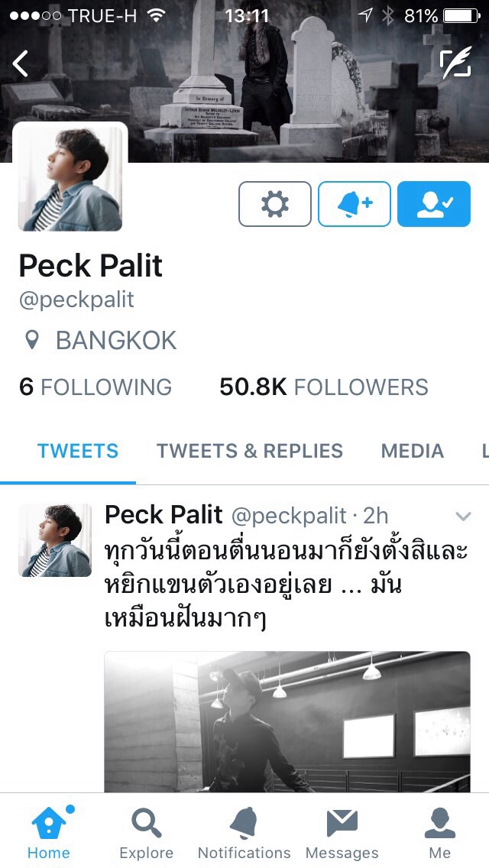
Task: Toggle the blue Following person button
Action: point(434,204)
